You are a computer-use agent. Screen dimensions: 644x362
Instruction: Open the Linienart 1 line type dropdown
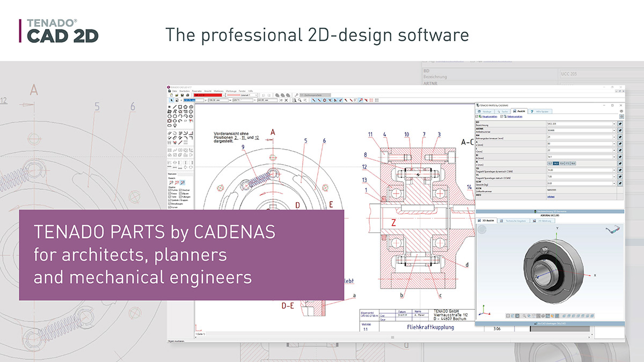tap(241, 95)
